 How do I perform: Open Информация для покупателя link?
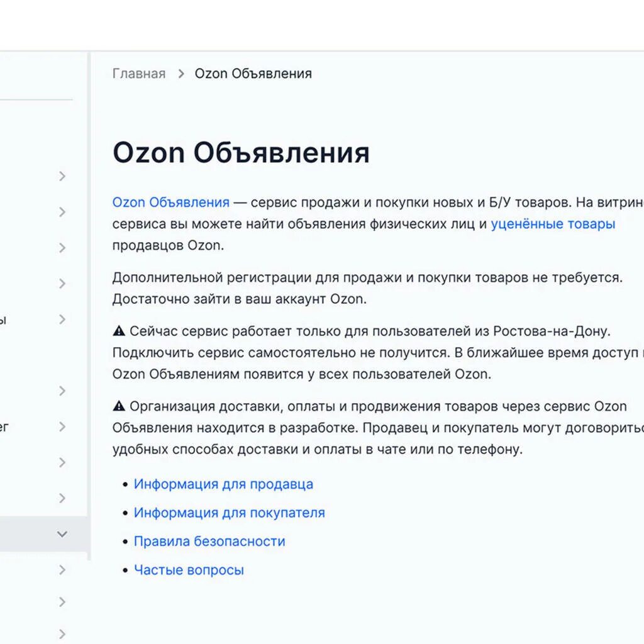click(229, 513)
